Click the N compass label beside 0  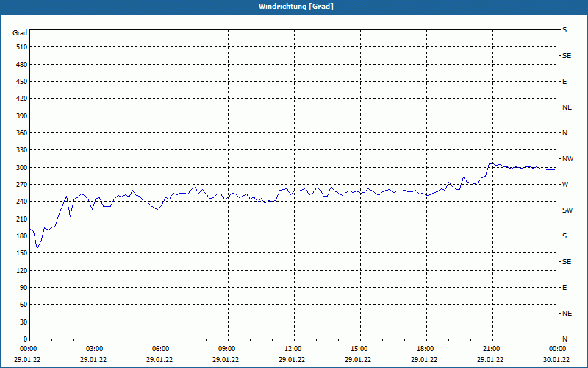(x=564, y=339)
